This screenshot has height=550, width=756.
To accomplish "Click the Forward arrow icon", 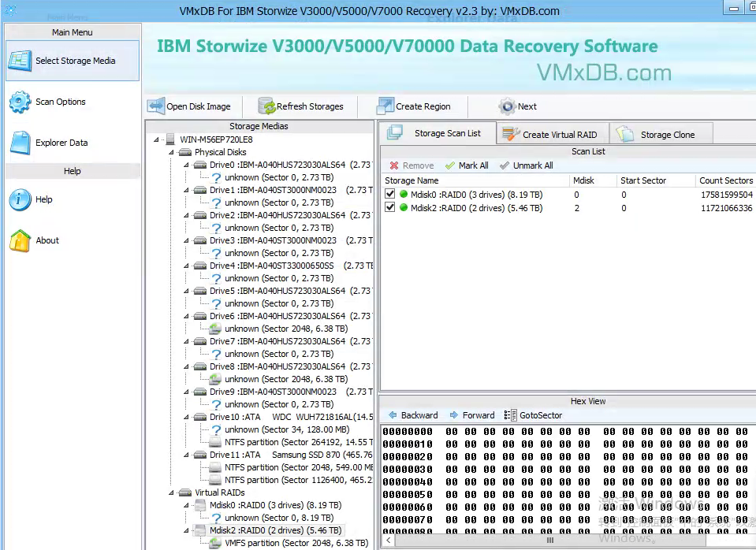I will click(454, 415).
